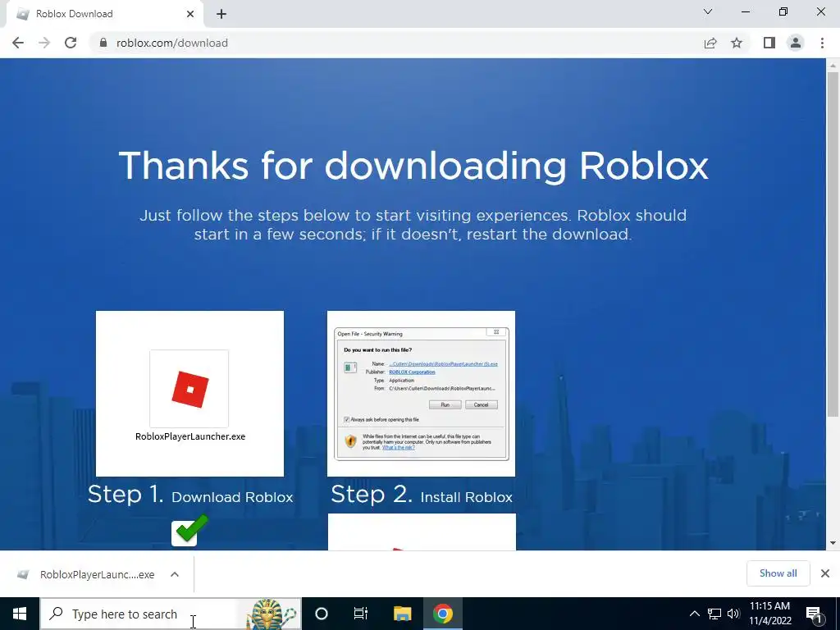The height and width of the screenshot is (630, 840).
Task: Open a new browser tab
Action: [221, 14]
